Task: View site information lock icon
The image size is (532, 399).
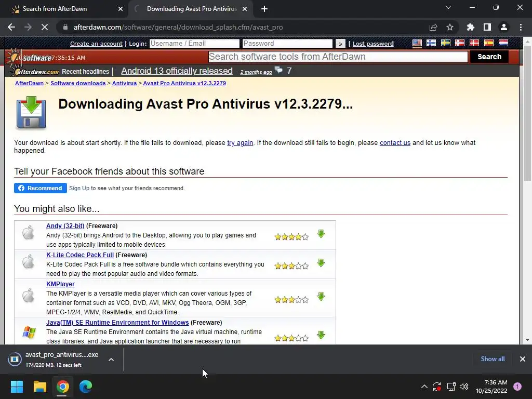Action: tap(65, 27)
